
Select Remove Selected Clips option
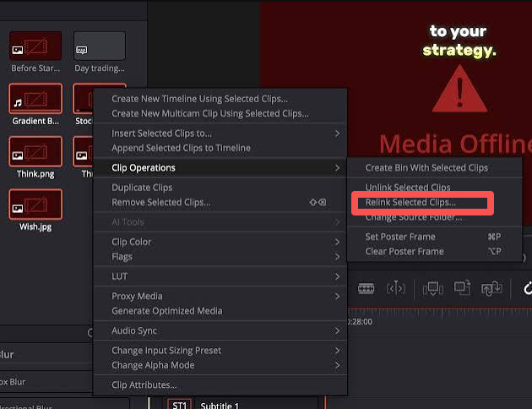tap(220, 202)
